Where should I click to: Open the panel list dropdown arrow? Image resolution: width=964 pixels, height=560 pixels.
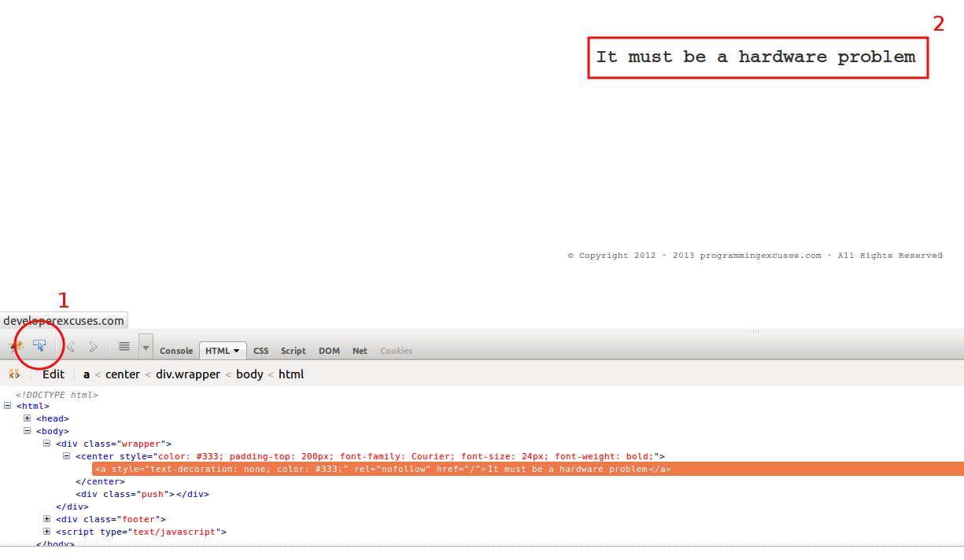(146, 347)
